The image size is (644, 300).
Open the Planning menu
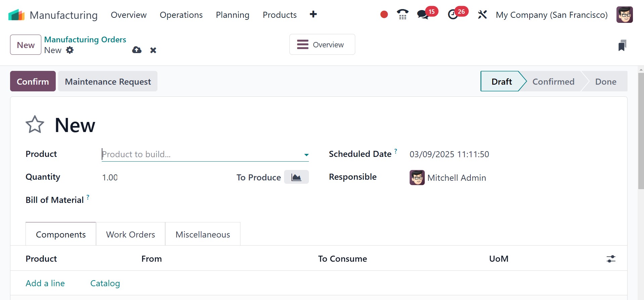(232, 15)
